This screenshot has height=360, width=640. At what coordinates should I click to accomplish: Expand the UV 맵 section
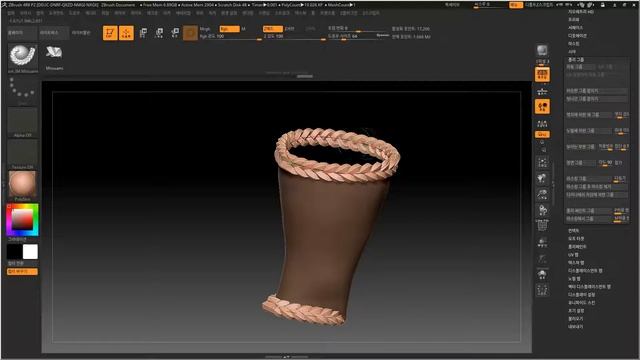(x=573, y=254)
